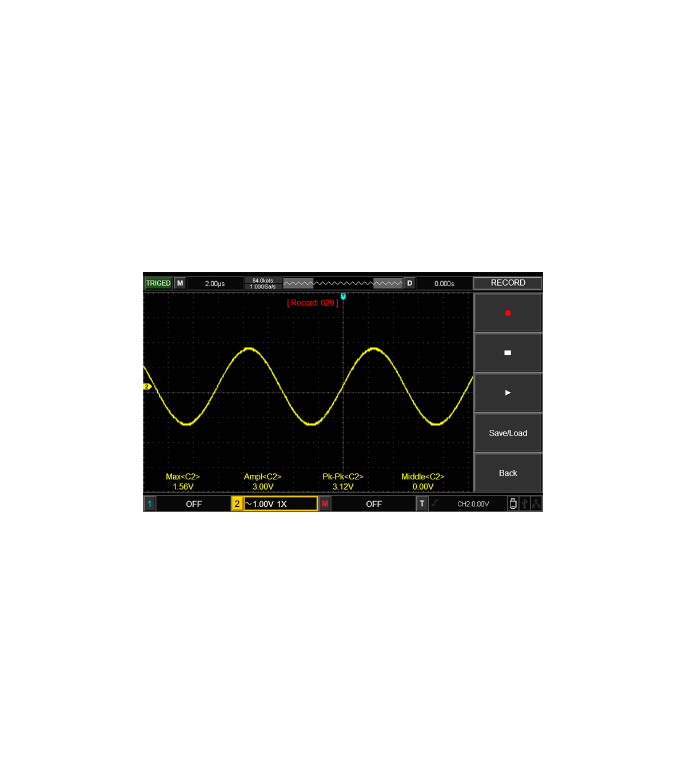Stop recording with the white square button

point(508,353)
